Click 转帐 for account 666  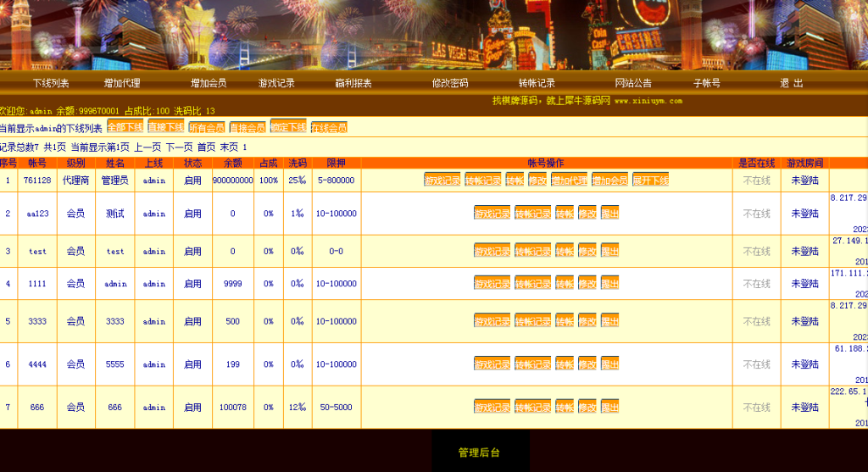click(565, 408)
